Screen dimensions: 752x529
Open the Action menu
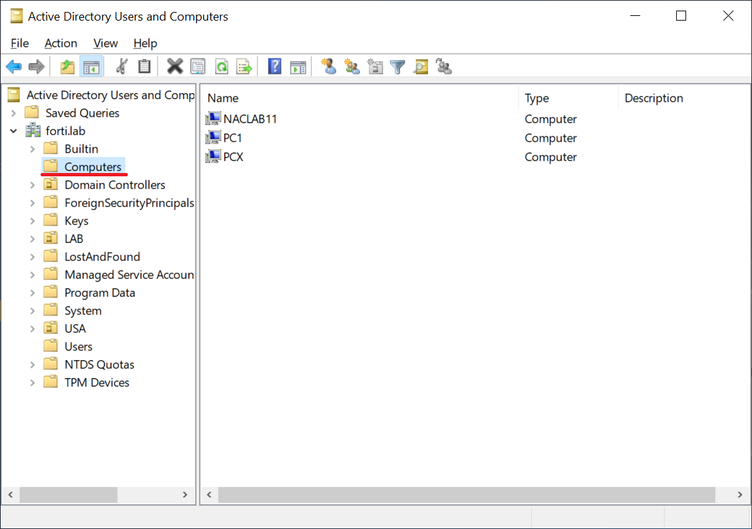(60, 43)
